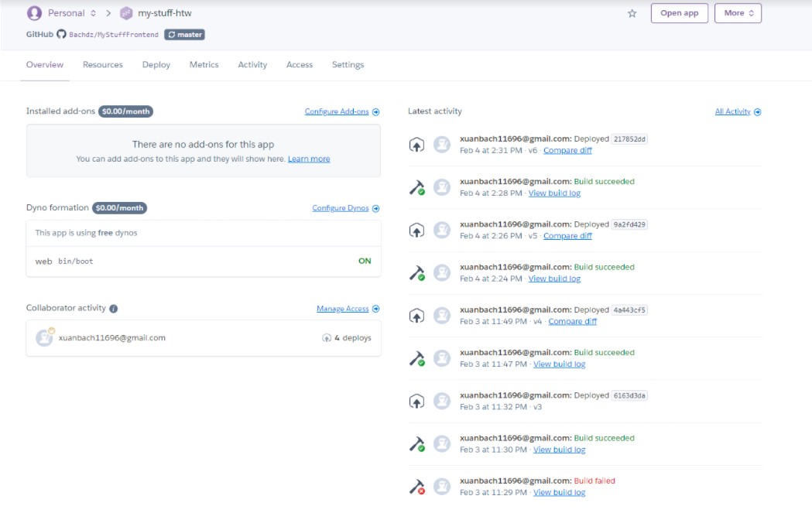812x513 pixels.
Task: Click the 9a2fd429 commit hash
Action: [x=629, y=224]
